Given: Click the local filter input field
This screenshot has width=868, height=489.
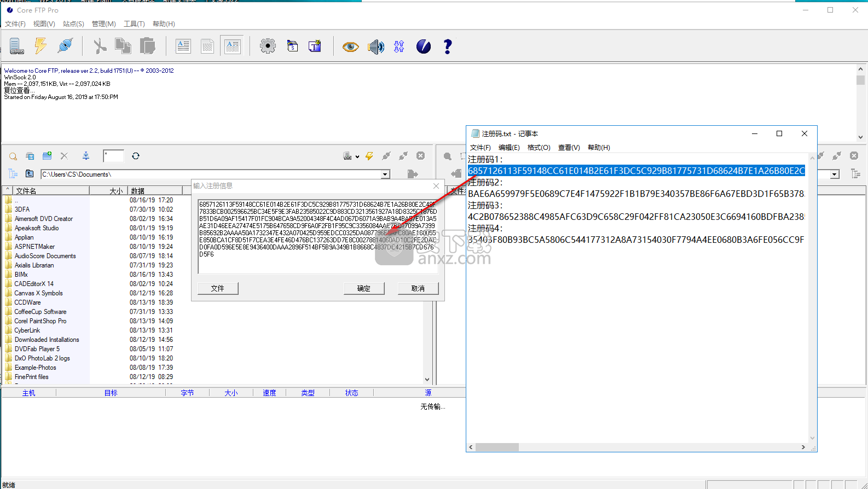Looking at the screenshot, I should (113, 156).
